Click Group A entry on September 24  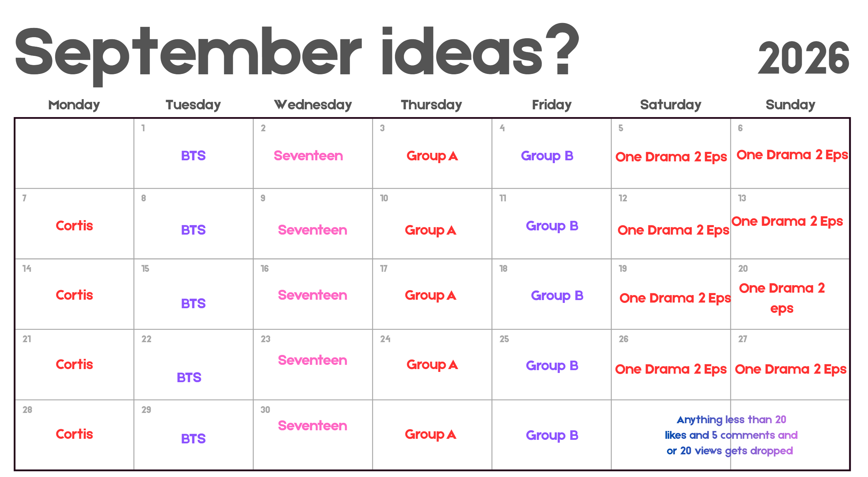(x=432, y=365)
